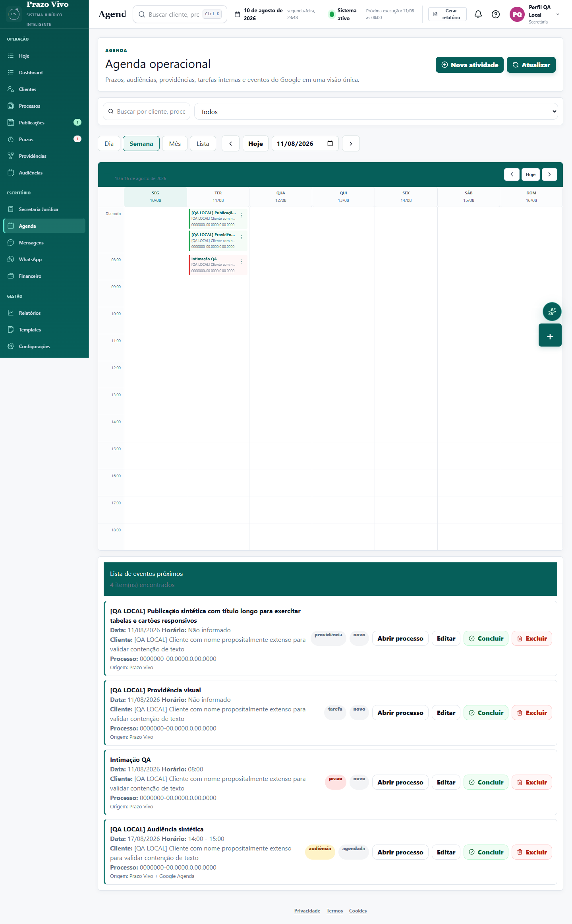The image size is (572, 924).
Task: Switch to Mês view
Action: [175, 143]
